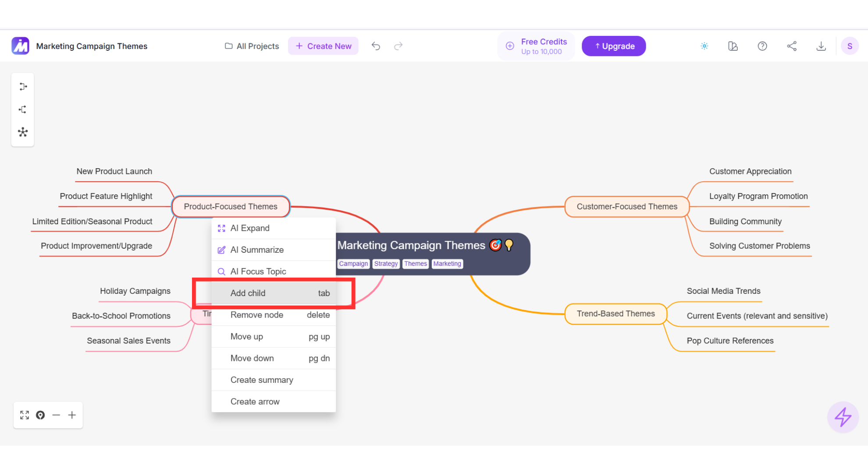The width and height of the screenshot is (868, 473).
Task: Open All Projects folder
Action: click(252, 46)
